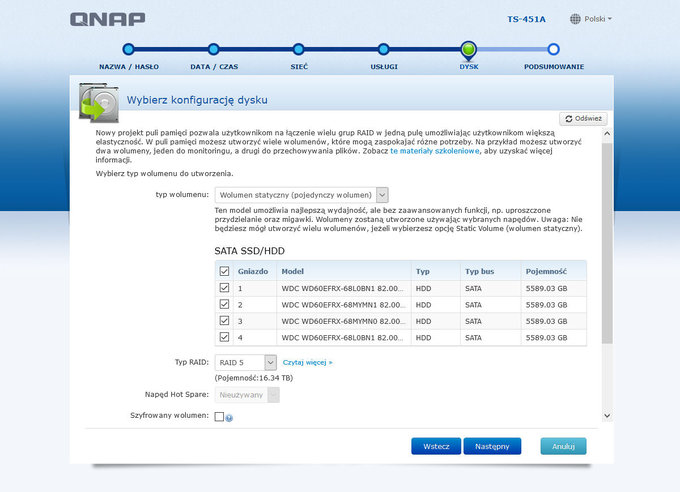Image resolution: width=680 pixels, height=492 pixels.
Task: Open the typ wolumenu dropdown
Action: (x=301, y=195)
